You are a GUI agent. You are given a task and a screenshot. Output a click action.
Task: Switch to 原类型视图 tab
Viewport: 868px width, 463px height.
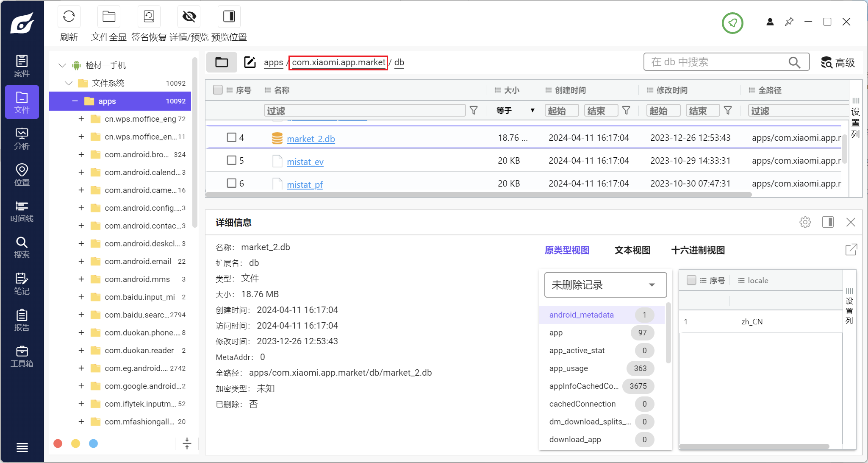click(567, 250)
